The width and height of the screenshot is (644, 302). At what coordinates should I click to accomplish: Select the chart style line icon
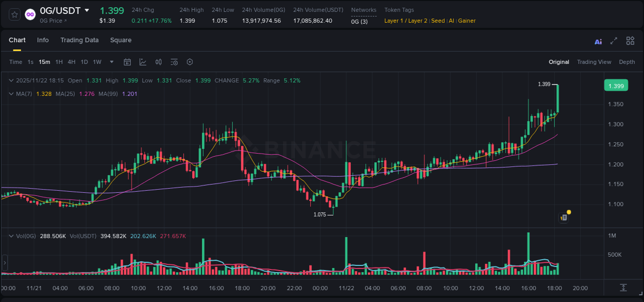[142, 62]
